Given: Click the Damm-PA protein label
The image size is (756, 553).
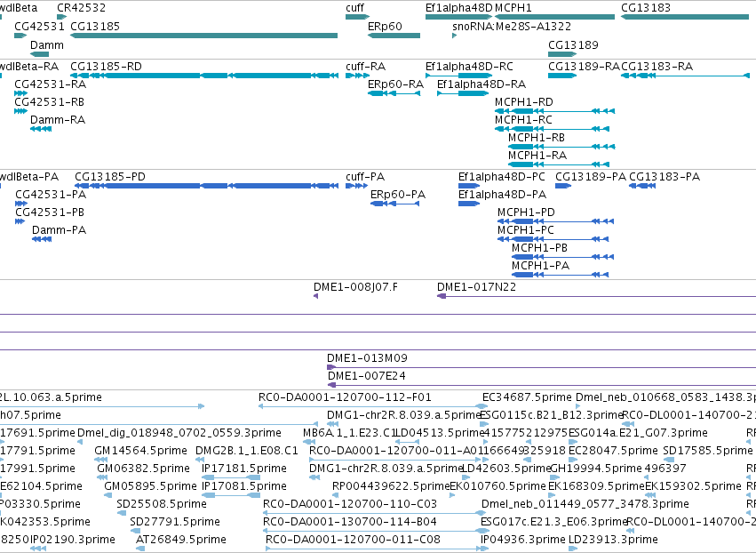Looking at the screenshot, I should pyautogui.click(x=59, y=230).
